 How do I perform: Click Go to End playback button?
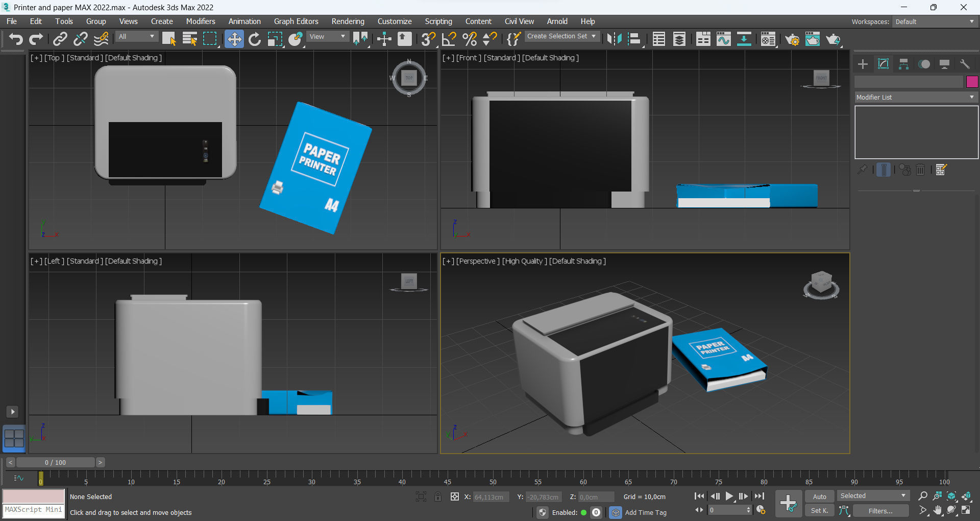[759, 496]
